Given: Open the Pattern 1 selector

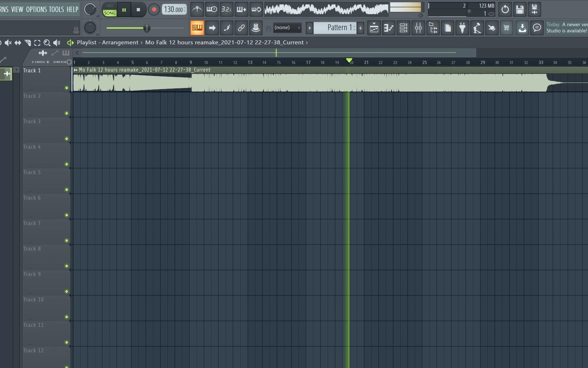Looking at the screenshot, I should coord(336,28).
